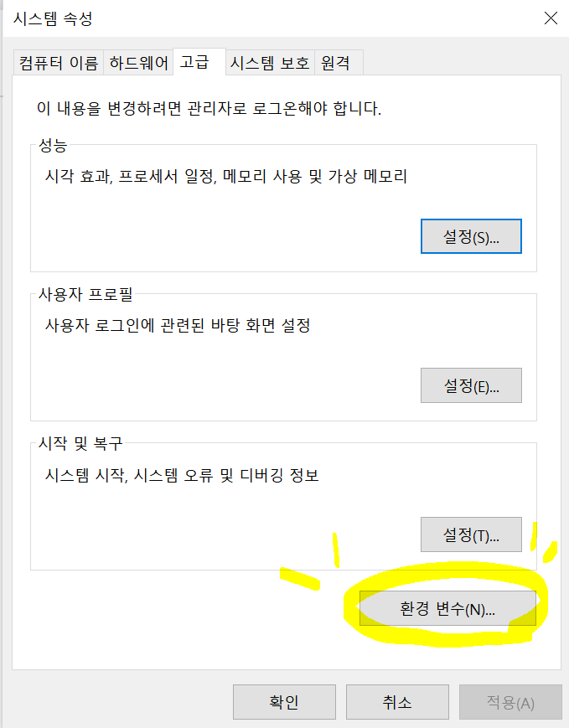The width and height of the screenshot is (569, 728).
Task: Open the 하드웨어 tab
Action: [x=138, y=63]
